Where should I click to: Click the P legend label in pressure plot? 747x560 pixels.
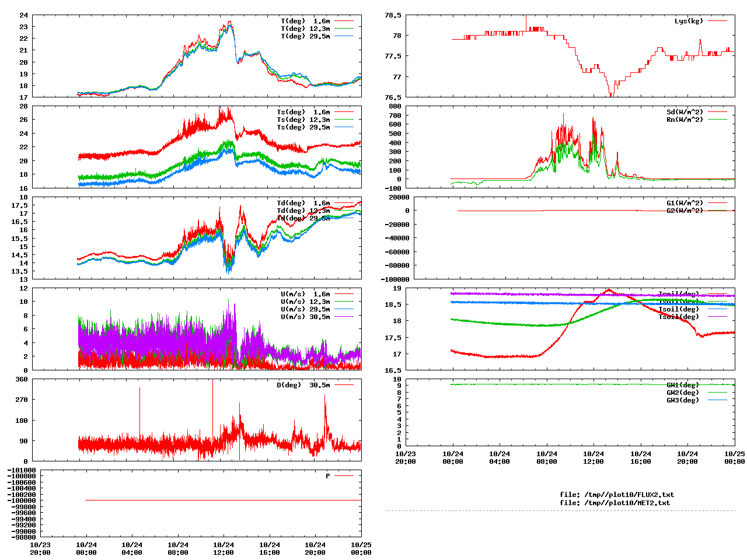tap(327, 476)
